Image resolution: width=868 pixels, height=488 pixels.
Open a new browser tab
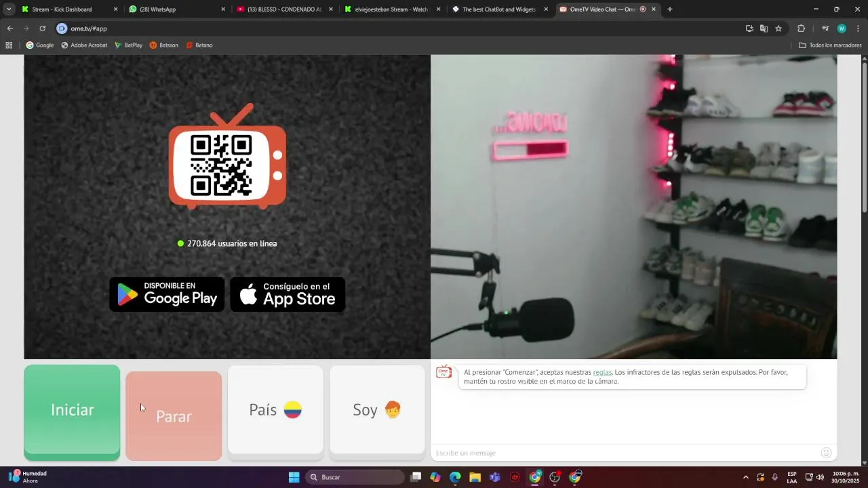pos(670,9)
